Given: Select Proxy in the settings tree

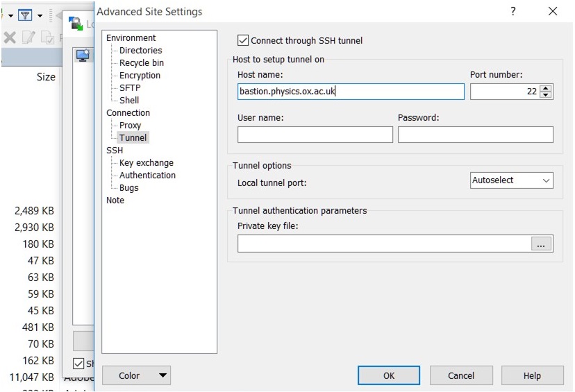Looking at the screenshot, I should tap(130, 126).
